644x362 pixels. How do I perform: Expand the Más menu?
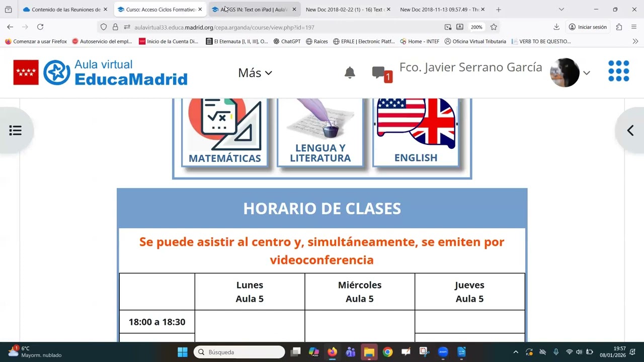(x=255, y=73)
